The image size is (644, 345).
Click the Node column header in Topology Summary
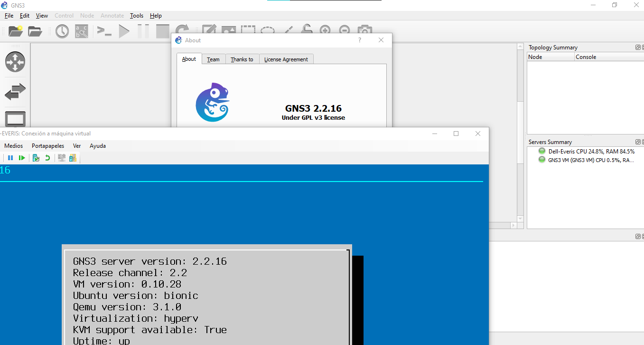coord(551,57)
